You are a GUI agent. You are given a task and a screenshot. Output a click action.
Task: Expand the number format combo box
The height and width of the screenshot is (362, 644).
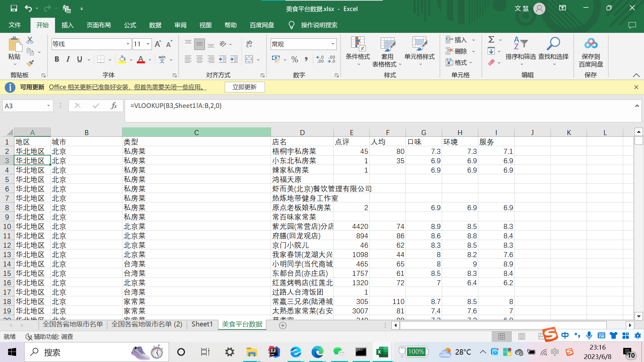point(333,44)
